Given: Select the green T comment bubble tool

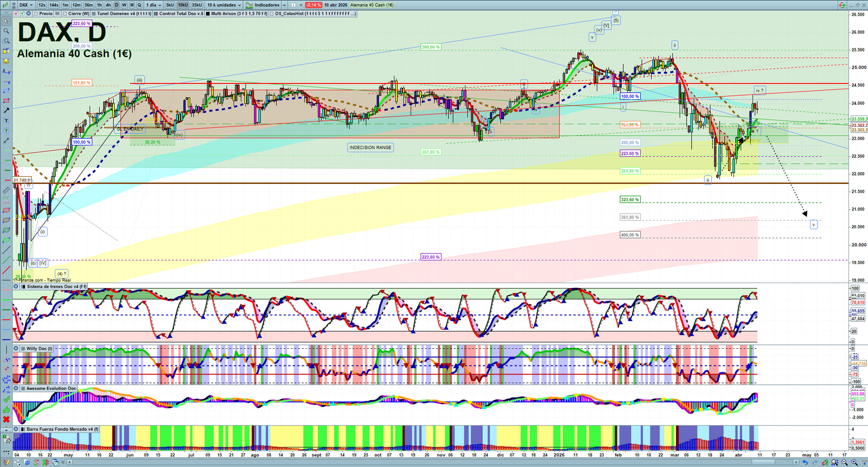Looking at the screenshot, I should pyautogui.click(x=6, y=131).
